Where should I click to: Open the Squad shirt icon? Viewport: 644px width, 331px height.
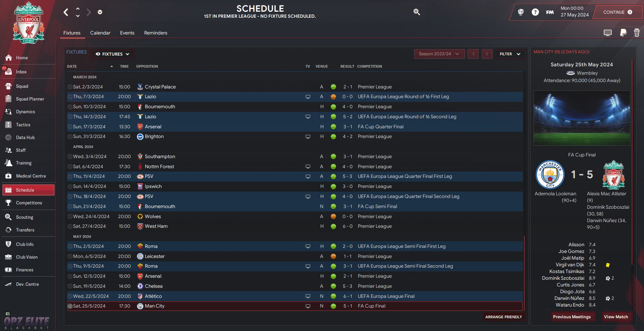click(x=9, y=86)
